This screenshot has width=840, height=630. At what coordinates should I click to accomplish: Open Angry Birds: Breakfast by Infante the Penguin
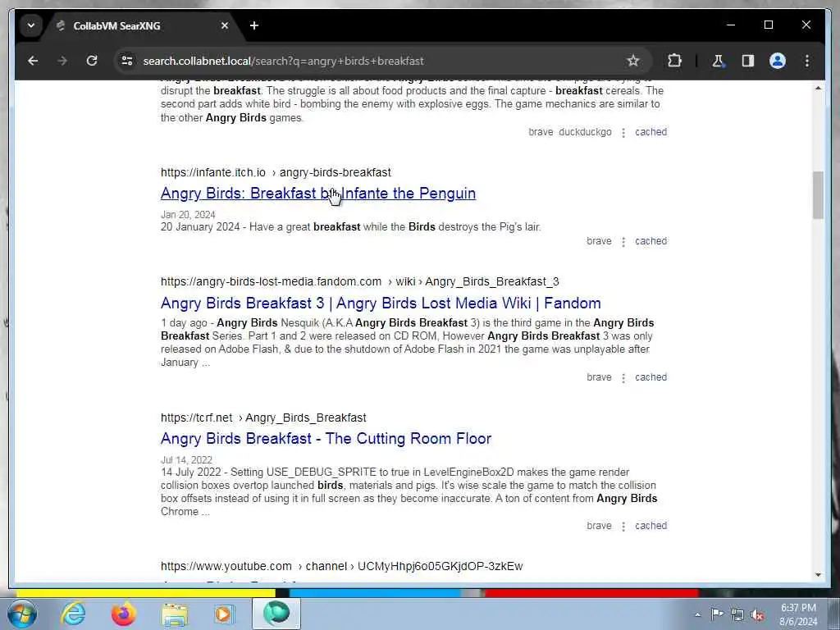318,194
